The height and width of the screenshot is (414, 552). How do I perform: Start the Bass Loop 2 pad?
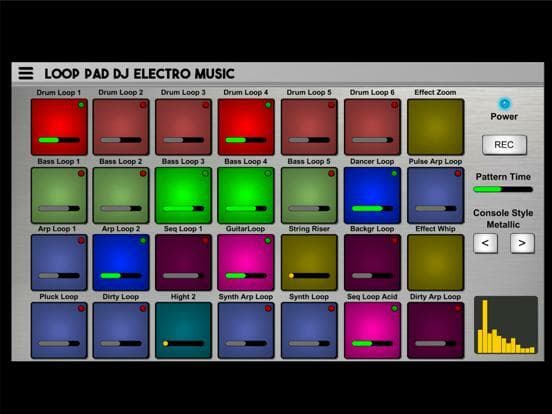pyautogui.click(x=121, y=195)
